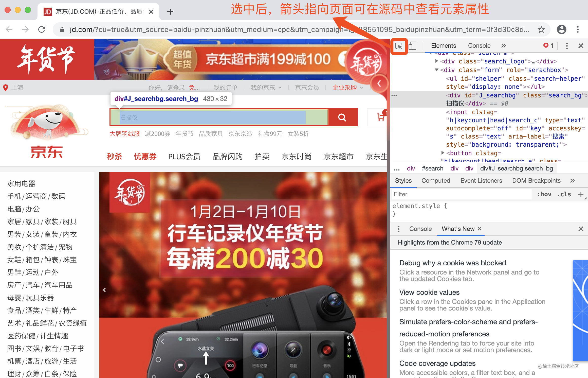Open the 优惠券 navigation link
588x378 pixels.
145,157
